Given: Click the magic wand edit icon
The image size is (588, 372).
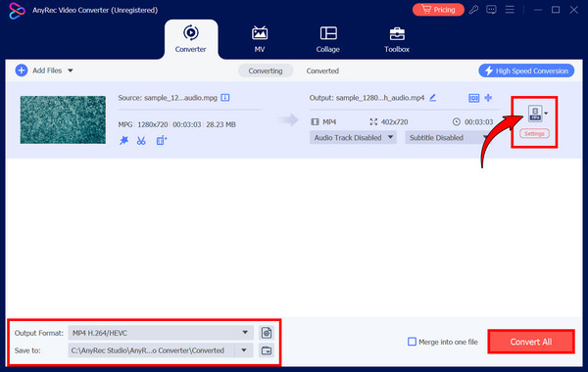Looking at the screenshot, I should [x=123, y=141].
